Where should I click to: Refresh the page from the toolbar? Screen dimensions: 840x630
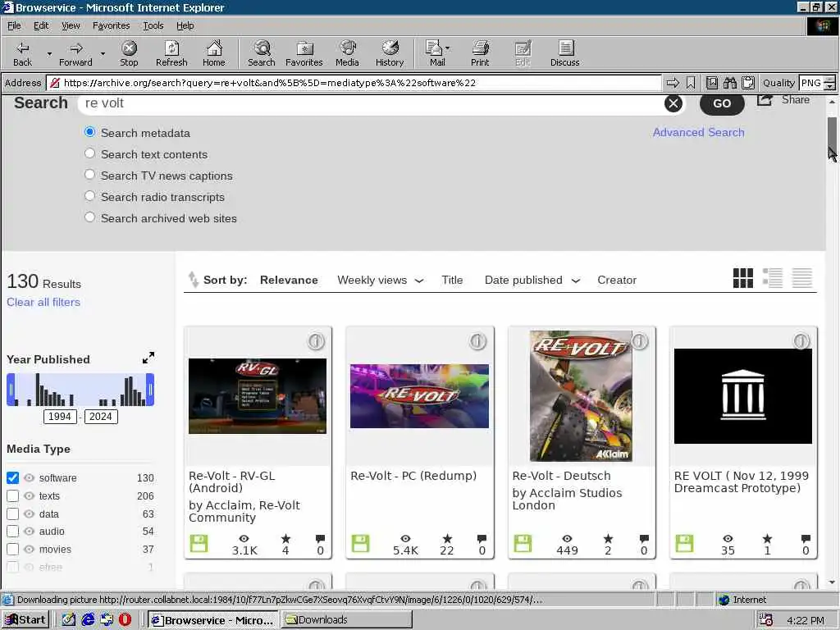point(171,53)
